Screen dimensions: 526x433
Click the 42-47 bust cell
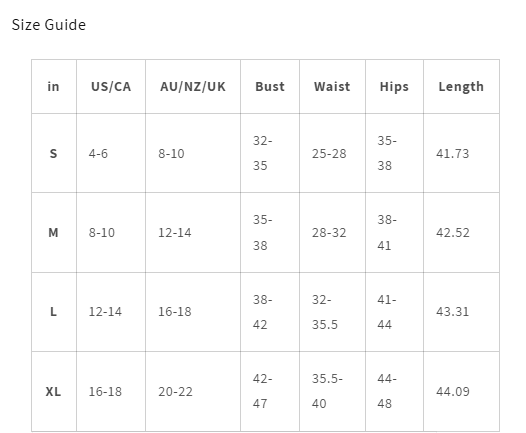(x=263, y=391)
